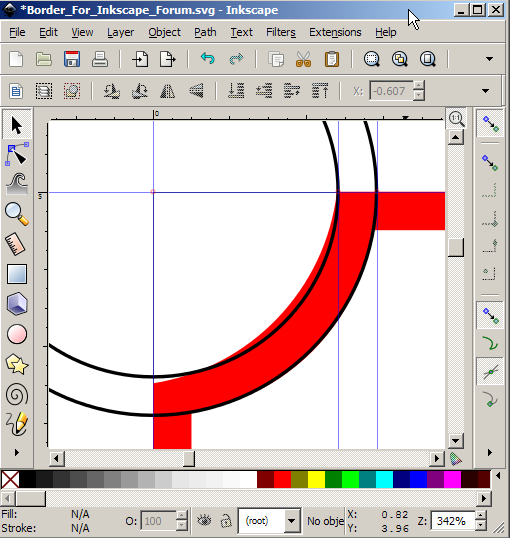
Task: Select the Pencil freehand tool
Action: click(17, 424)
